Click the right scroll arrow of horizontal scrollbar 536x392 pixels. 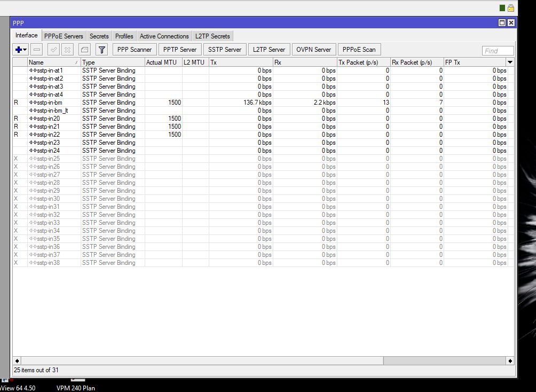[510, 361]
